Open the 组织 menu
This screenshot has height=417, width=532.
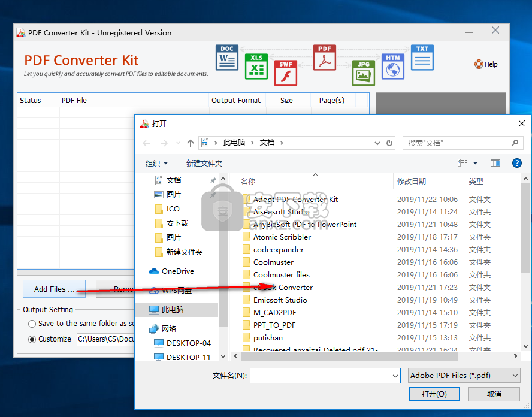(156, 163)
